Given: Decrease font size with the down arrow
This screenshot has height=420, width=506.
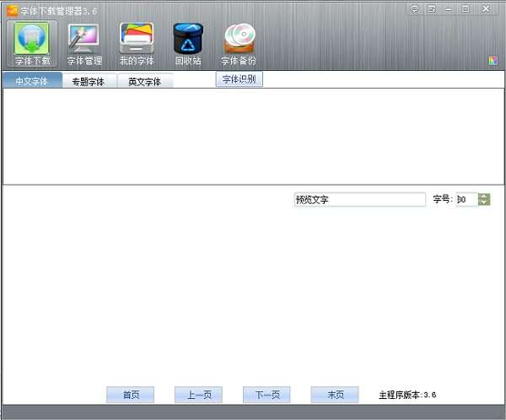Looking at the screenshot, I should [484, 202].
